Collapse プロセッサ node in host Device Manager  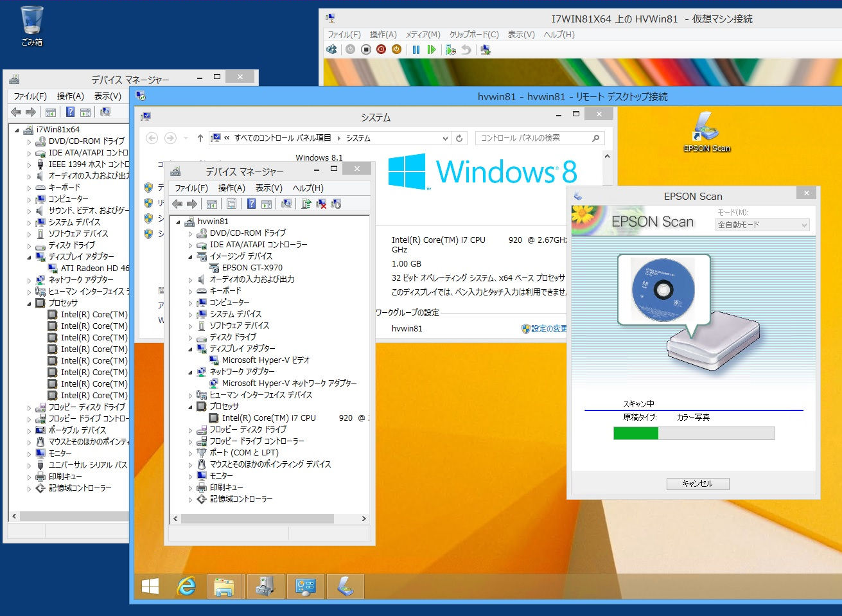30,303
